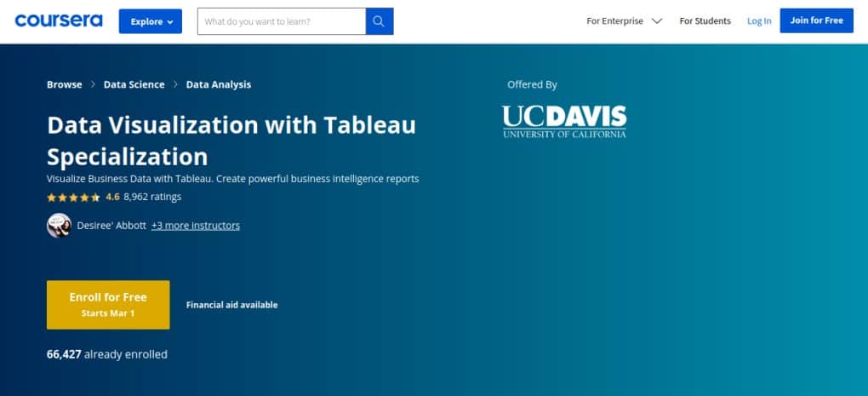Click the Coursera logo
This screenshot has width=868, height=396.
(x=59, y=21)
